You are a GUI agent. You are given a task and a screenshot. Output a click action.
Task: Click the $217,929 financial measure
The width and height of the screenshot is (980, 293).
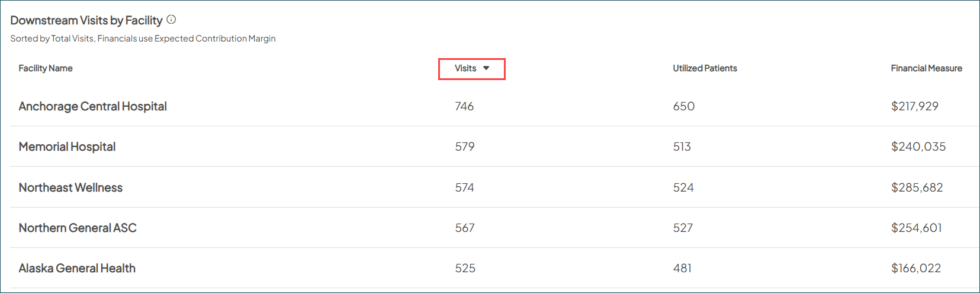tap(915, 106)
